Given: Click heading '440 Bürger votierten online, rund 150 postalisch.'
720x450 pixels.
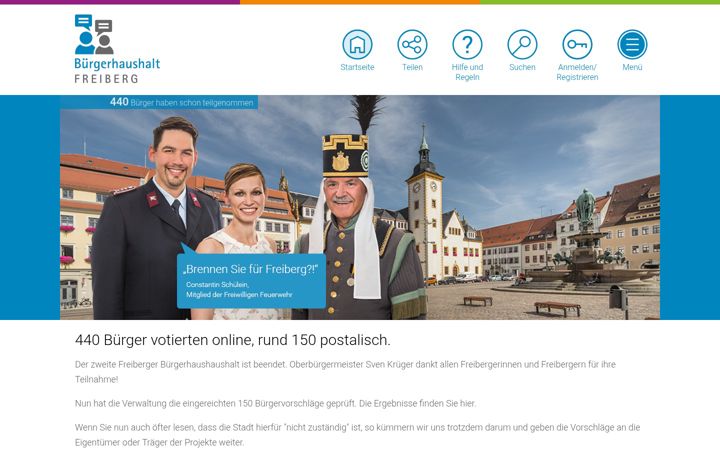Looking at the screenshot, I should pos(232,340).
